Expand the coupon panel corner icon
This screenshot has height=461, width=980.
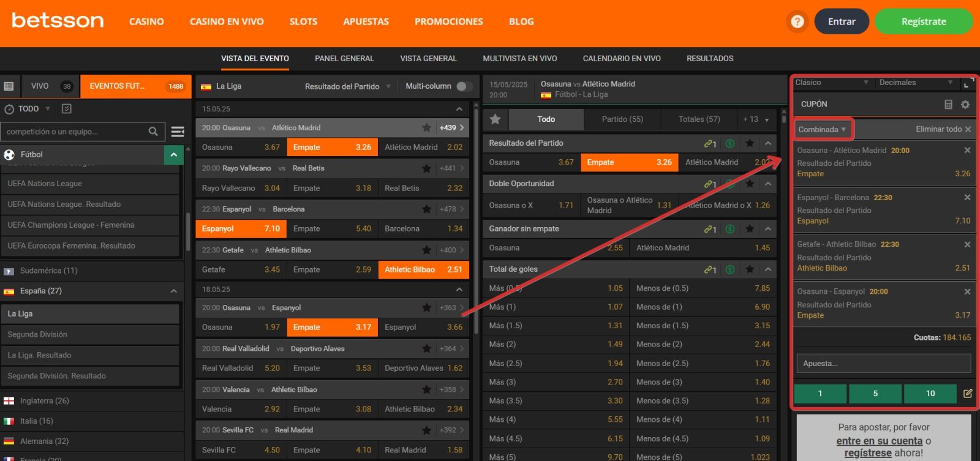968,83
